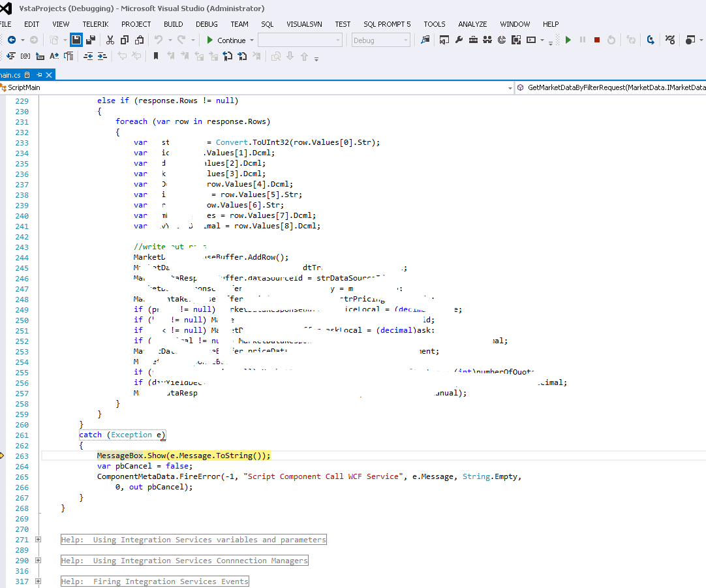Toggle bookmark on current line

[x=156, y=56]
